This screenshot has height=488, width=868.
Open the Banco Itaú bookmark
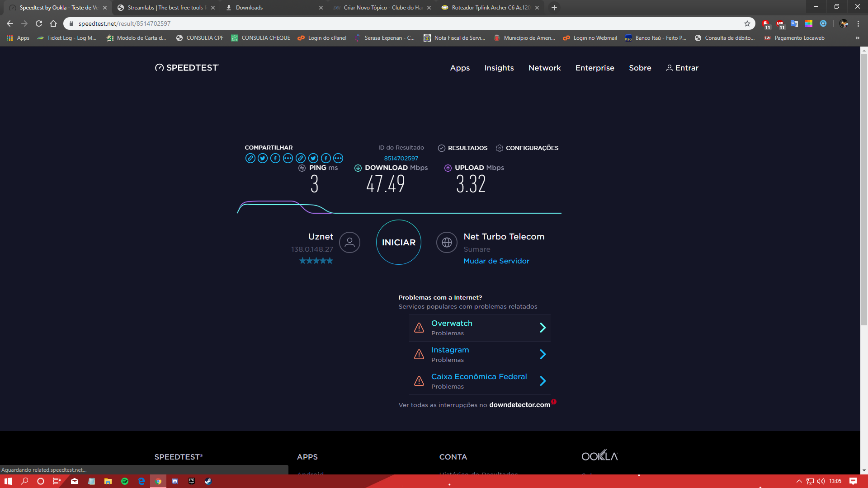[x=656, y=38]
